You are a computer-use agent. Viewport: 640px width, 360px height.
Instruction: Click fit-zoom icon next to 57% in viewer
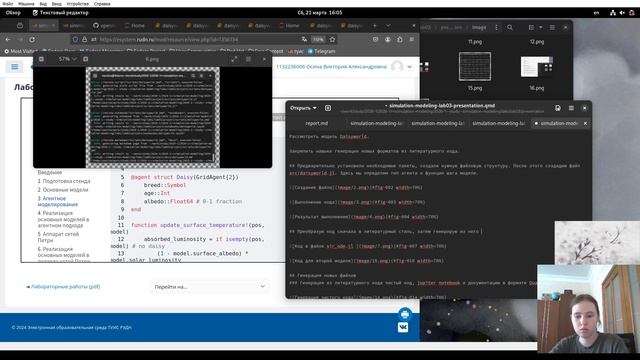[85, 59]
